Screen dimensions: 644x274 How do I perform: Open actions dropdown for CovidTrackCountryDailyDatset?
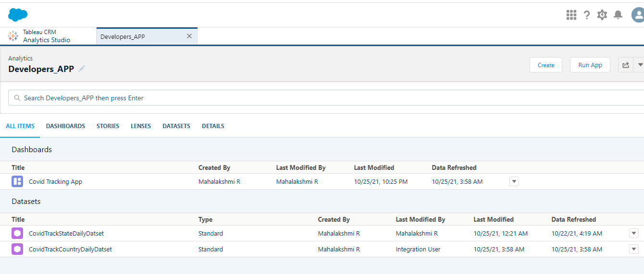[634, 249]
